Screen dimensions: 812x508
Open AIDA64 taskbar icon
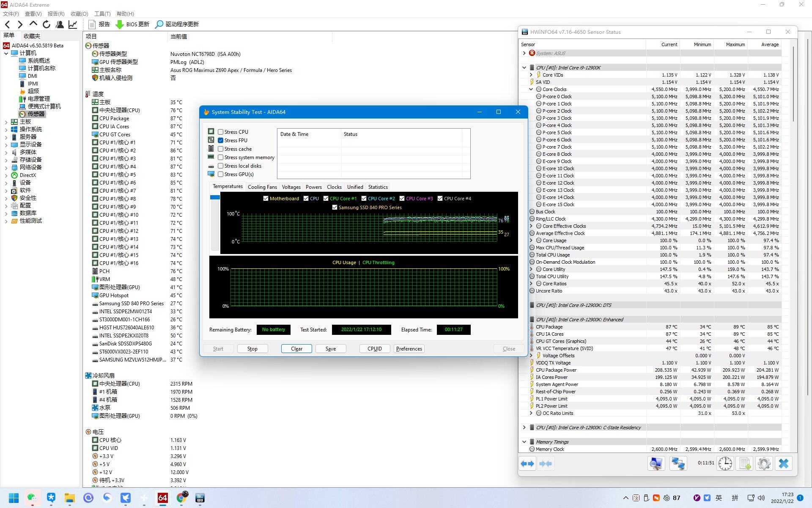162,498
